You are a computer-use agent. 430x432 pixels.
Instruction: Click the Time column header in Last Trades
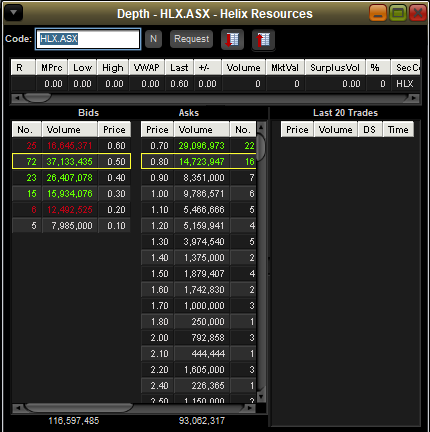click(398, 129)
